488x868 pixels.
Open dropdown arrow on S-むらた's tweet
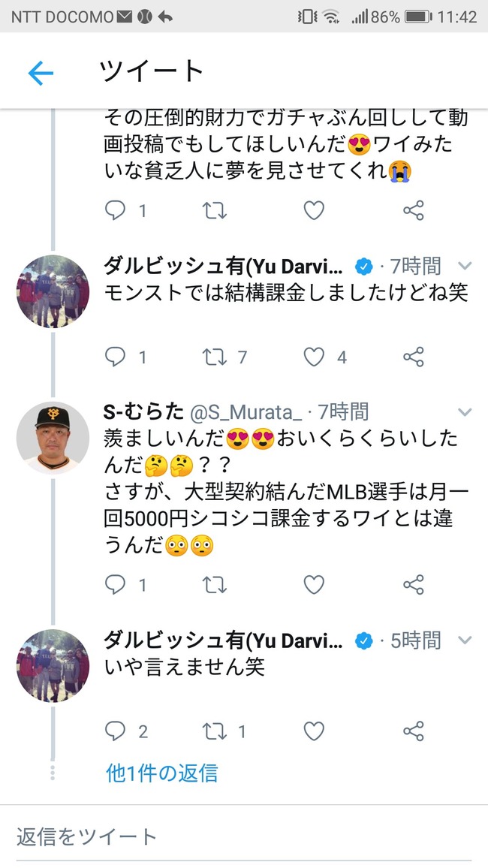point(465,412)
